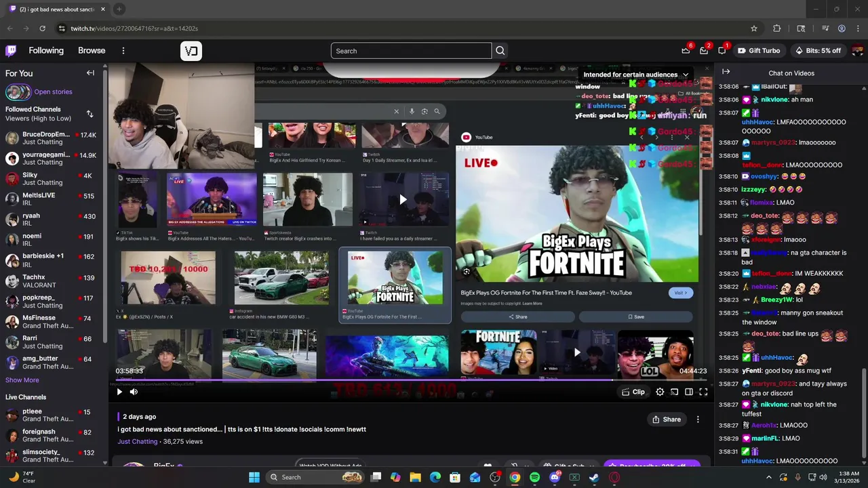This screenshot has width=868, height=488.
Task: Open File Explorer from taskbar
Action: (415, 477)
